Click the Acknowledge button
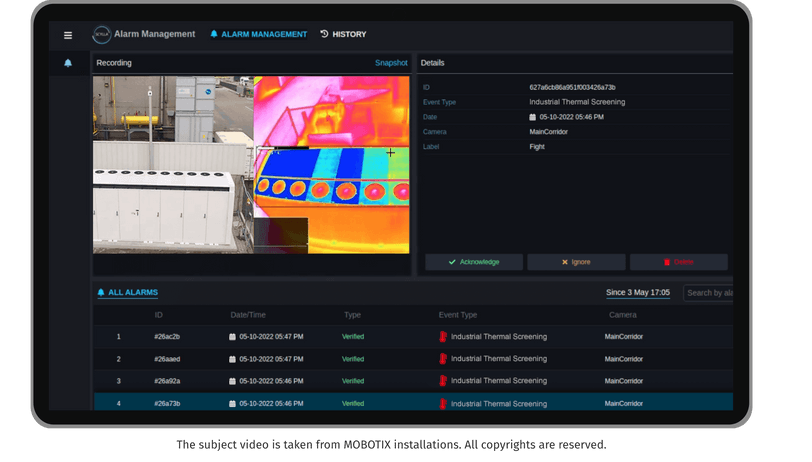812x462 pixels. pyautogui.click(x=474, y=262)
